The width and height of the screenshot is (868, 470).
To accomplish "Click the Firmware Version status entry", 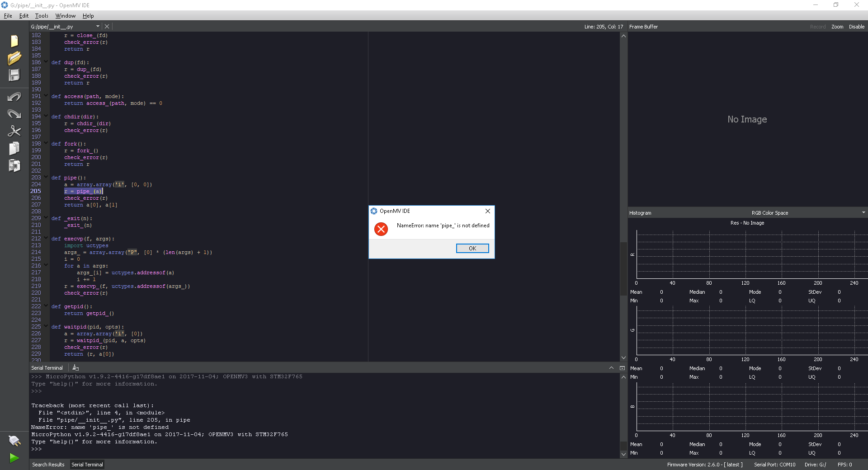I will [705, 465].
